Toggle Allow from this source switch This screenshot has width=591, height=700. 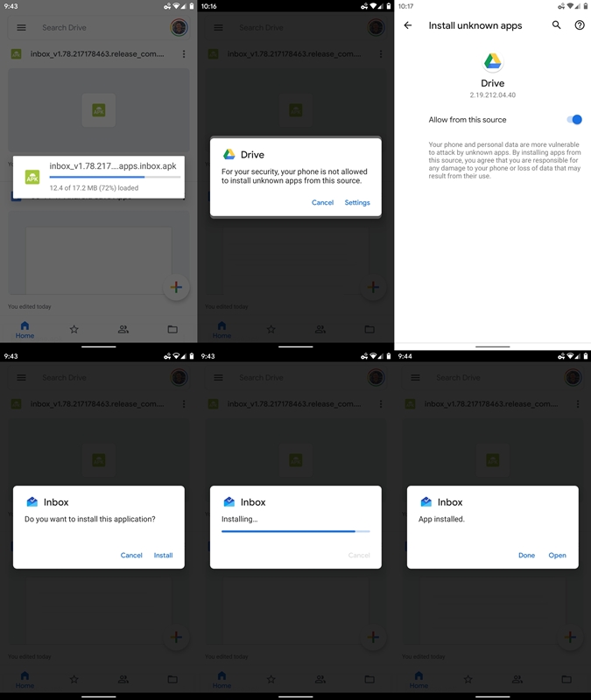pos(574,120)
